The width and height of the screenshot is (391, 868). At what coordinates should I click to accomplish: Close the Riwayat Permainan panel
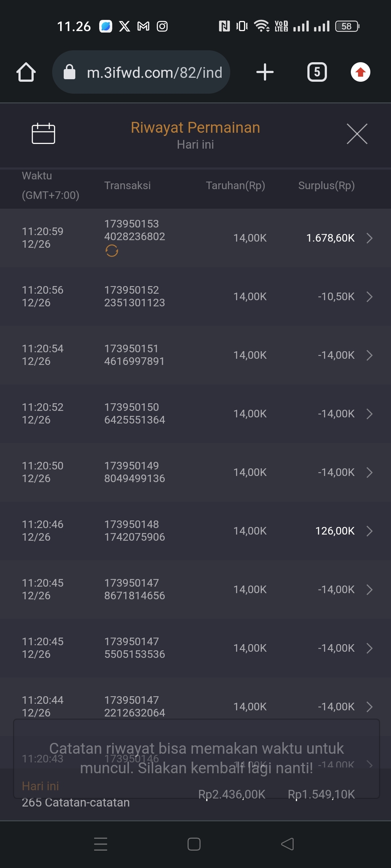pyautogui.click(x=357, y=134)
